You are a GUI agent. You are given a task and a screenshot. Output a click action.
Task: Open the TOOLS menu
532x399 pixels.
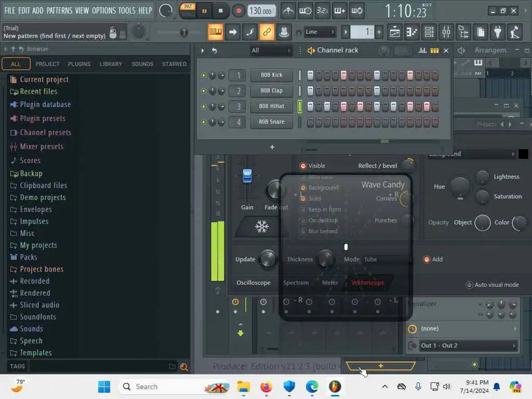pos(127,10)
